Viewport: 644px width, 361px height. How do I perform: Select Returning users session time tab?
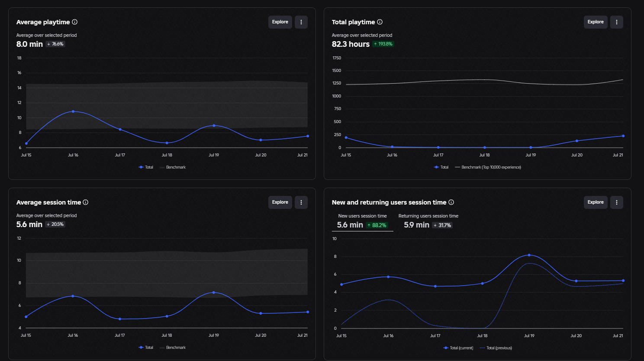428,221
